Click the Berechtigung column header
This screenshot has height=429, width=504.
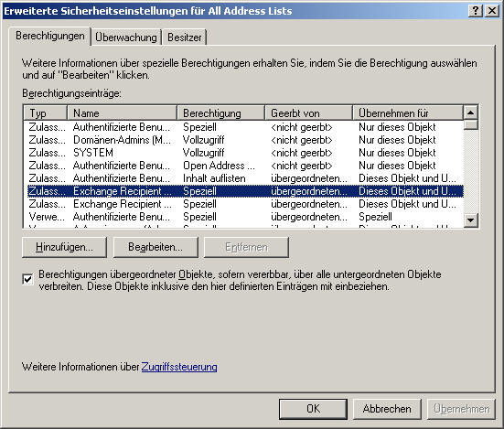pos(220,113)
